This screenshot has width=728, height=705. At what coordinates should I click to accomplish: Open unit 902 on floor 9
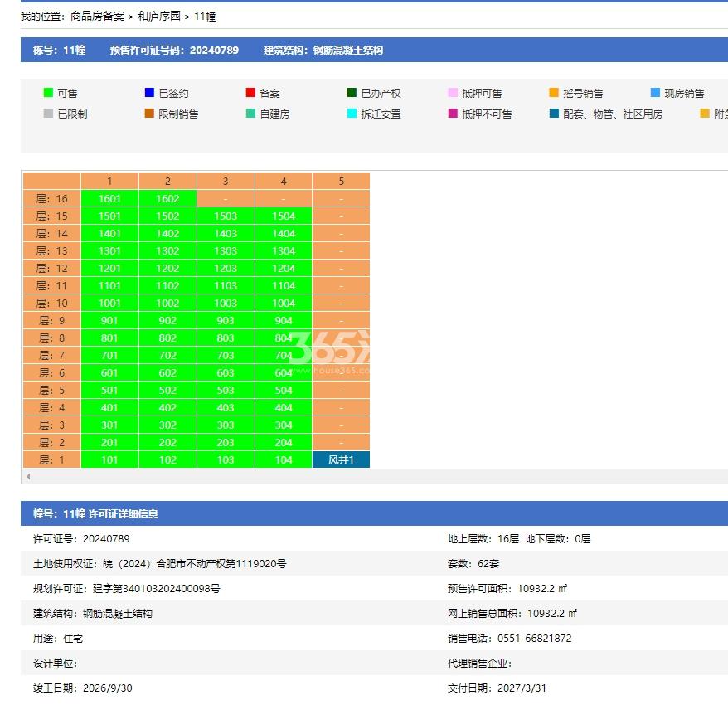(x=167, y=320)
